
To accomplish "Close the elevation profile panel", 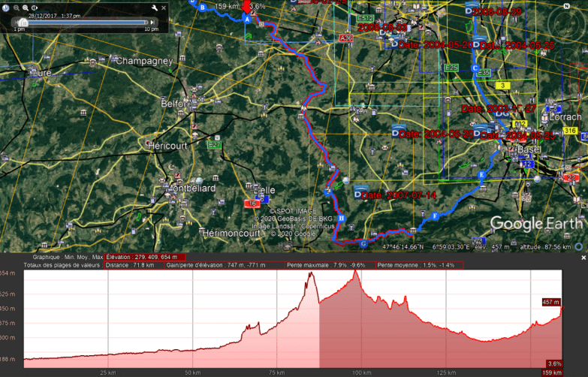I will click(583, 258).
